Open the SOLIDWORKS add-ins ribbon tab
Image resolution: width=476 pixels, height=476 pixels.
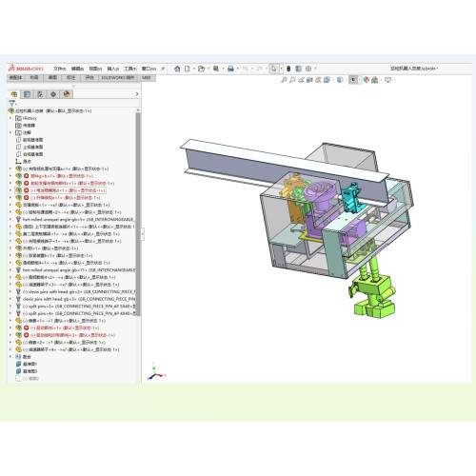pyautogui.click(x=118, y=78)
